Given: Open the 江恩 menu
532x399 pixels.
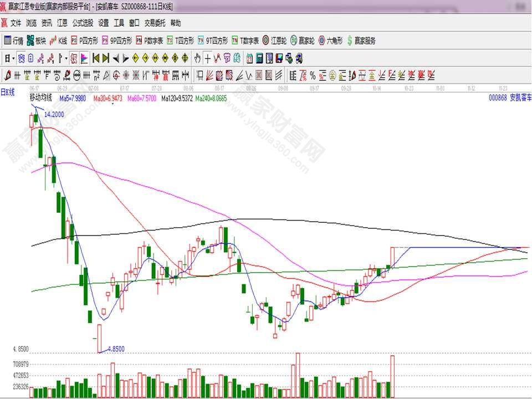Looking at the screenshot, I should 62,23.
